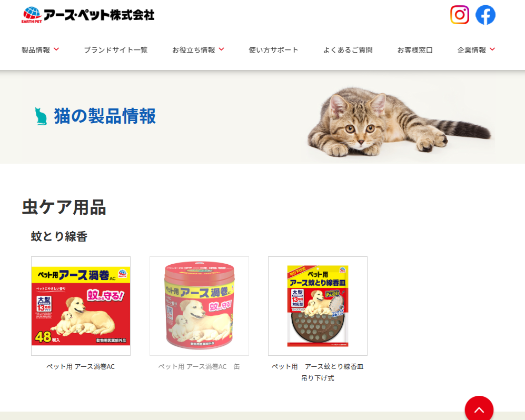Select the hanging incense plate product image
525x420 pixels.
coord(318,306)
